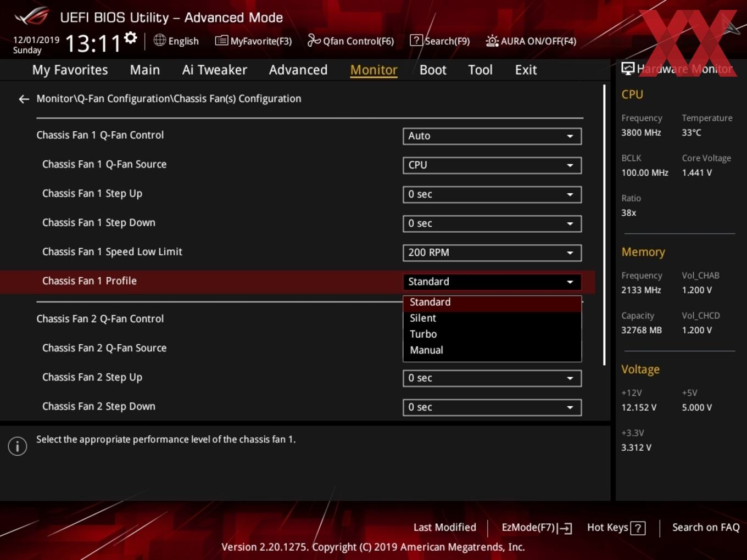Click the globe language icon
This screenshot has height=560, width=747.
(159, 40)
